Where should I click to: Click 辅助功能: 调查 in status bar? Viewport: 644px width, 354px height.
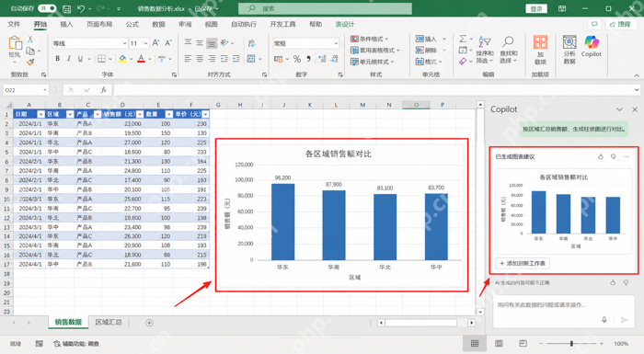click(x=76, y=344)
